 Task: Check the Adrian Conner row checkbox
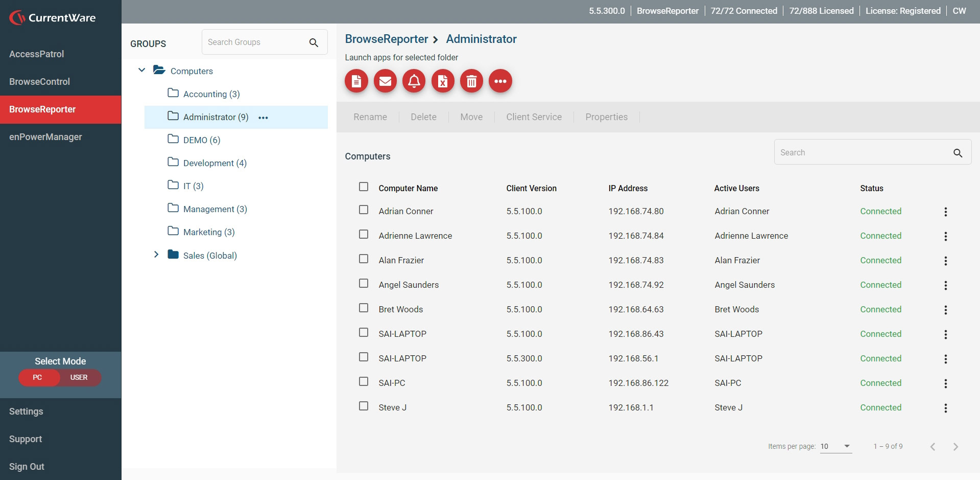pyautogui.click(x=364, y=210)
